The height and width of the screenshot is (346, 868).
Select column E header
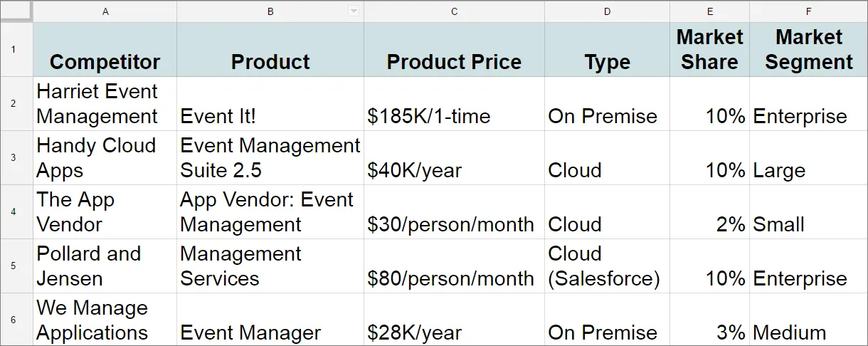[x=709, y=11]
